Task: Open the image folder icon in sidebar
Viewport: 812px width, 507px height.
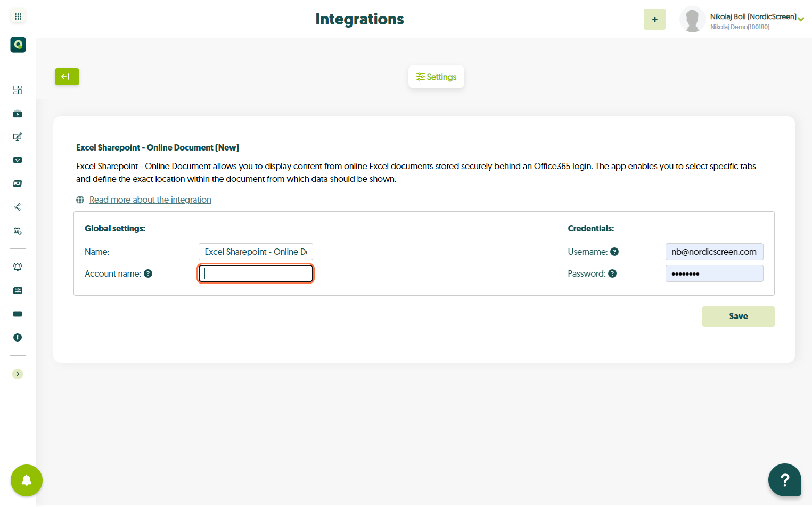Action: click(x=18, y=184)
